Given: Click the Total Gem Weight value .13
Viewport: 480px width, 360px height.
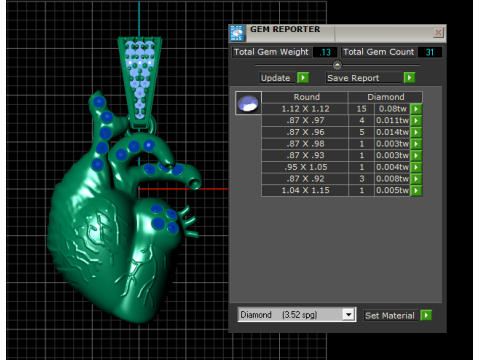Looking at the screenshot, I should pyautogui.click(x=325, y=52).
